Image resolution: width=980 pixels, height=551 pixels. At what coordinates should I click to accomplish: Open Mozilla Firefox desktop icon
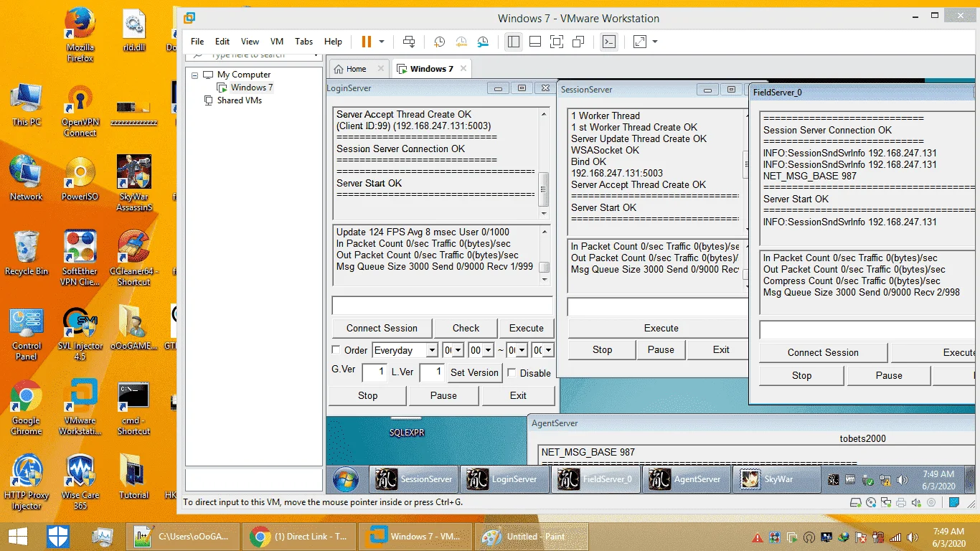point(80,34)
